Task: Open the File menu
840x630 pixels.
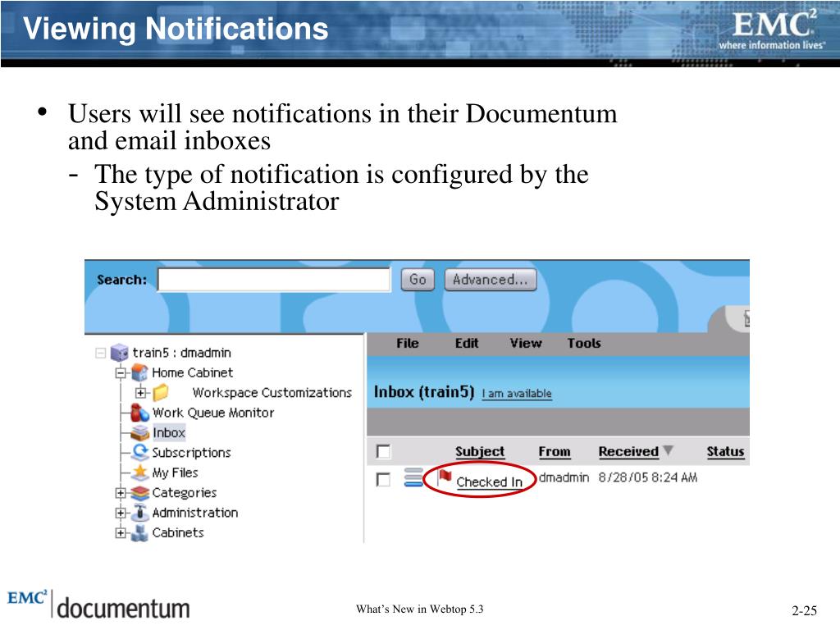Action: pyautogui.click(x=407, y=344)
